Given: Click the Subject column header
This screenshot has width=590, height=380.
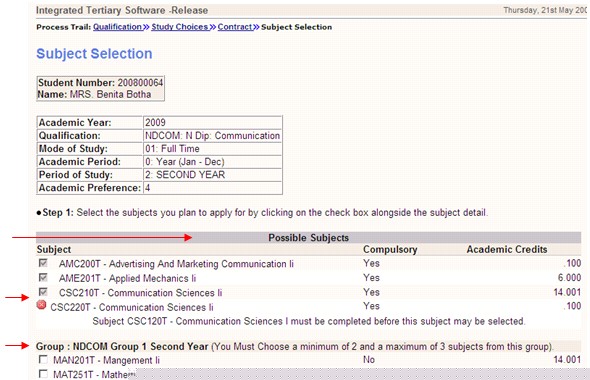Looking at the screenshot, I should click(x=54, y=249).
